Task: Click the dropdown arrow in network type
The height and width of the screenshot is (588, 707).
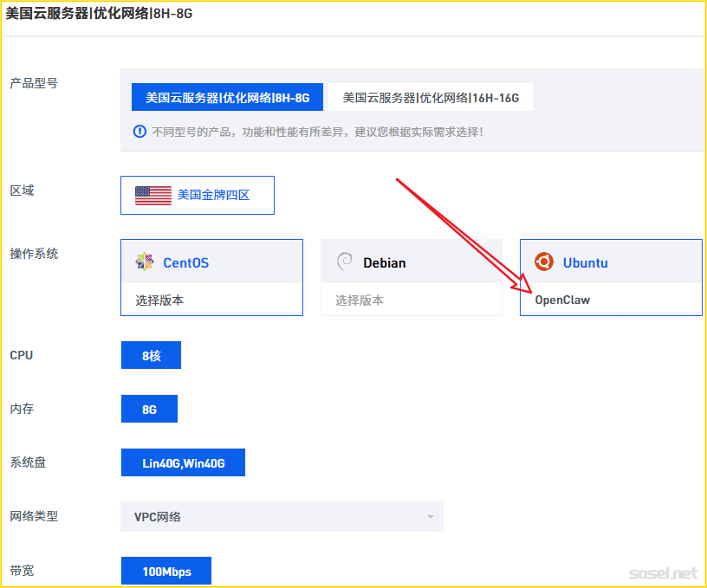Action: coord(430,517)
